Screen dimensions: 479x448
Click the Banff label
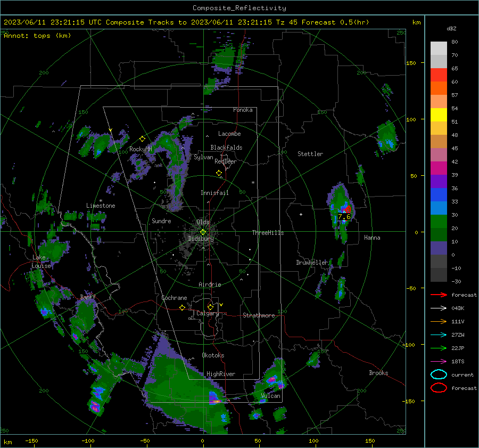(88, 297)
